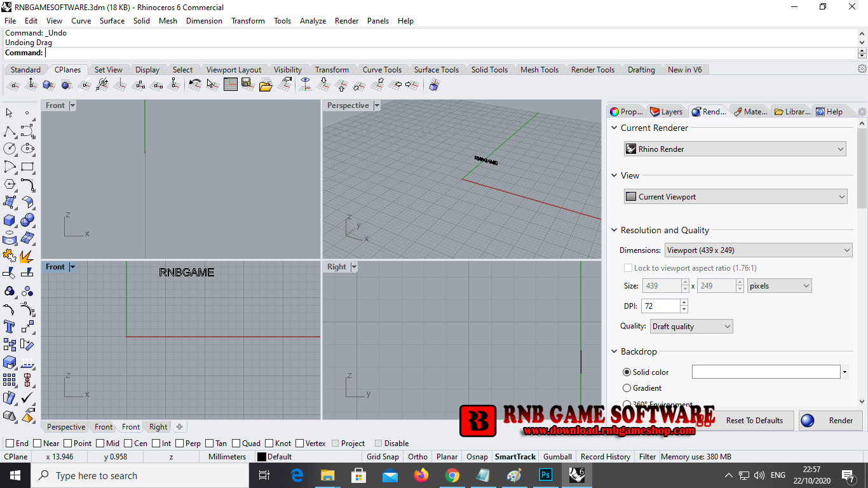Choose the Explode tool
Screen dimensions: 868x488
coord(27,255)
